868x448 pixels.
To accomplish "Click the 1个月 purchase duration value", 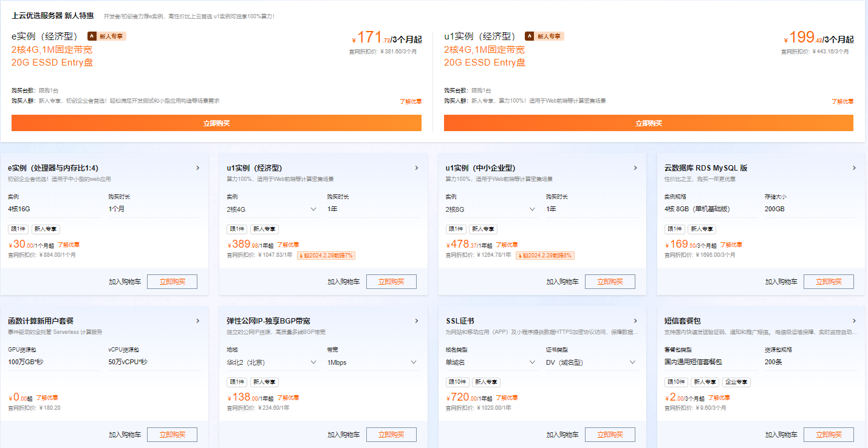I will pyautogui.click(x=116, y=209).
